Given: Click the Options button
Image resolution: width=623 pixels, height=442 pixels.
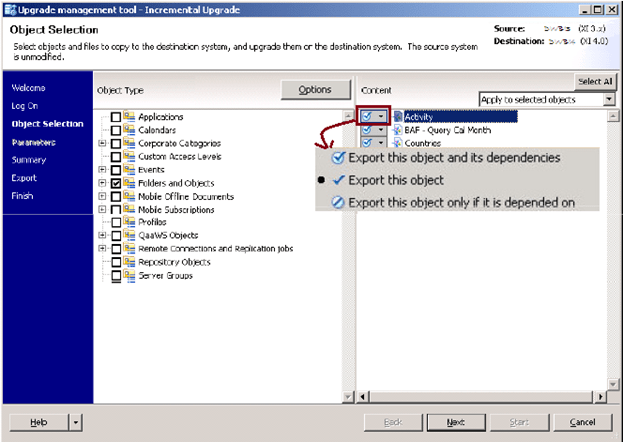Looking at the screenshot, I should tap(314, 90).
